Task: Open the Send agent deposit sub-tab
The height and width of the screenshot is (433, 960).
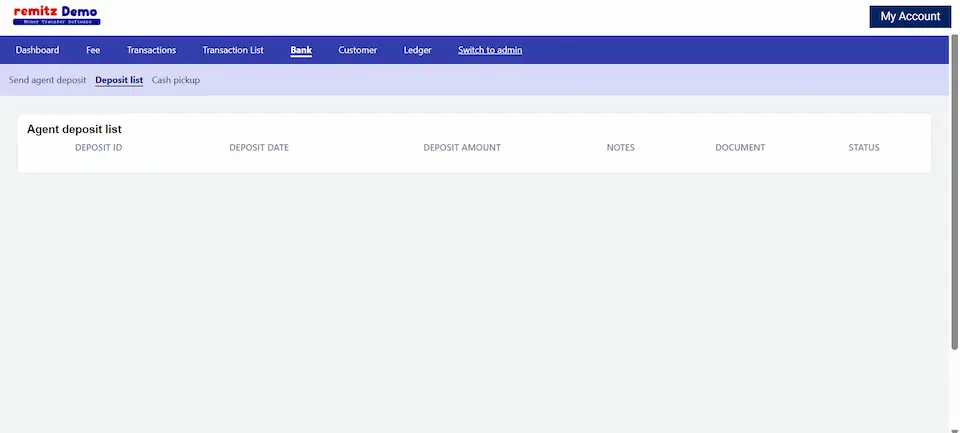Action: 47,80
